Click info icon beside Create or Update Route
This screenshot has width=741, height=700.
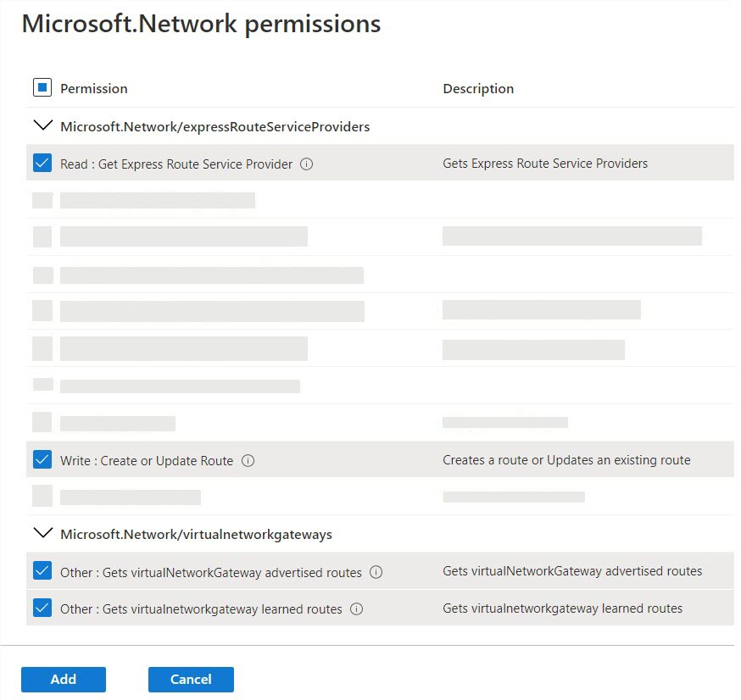[x=248, y=461]
